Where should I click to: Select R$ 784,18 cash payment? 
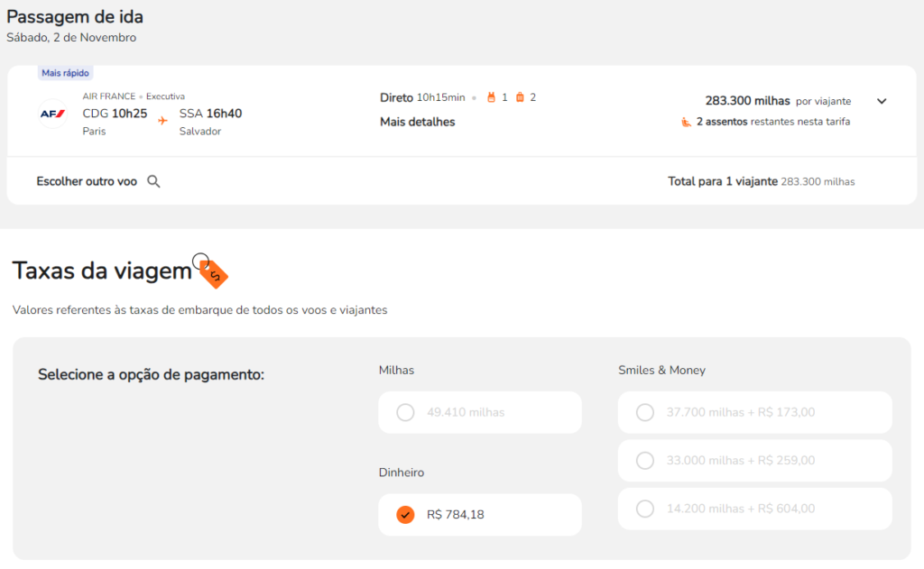pyautogui.click(x=406, y=515)
